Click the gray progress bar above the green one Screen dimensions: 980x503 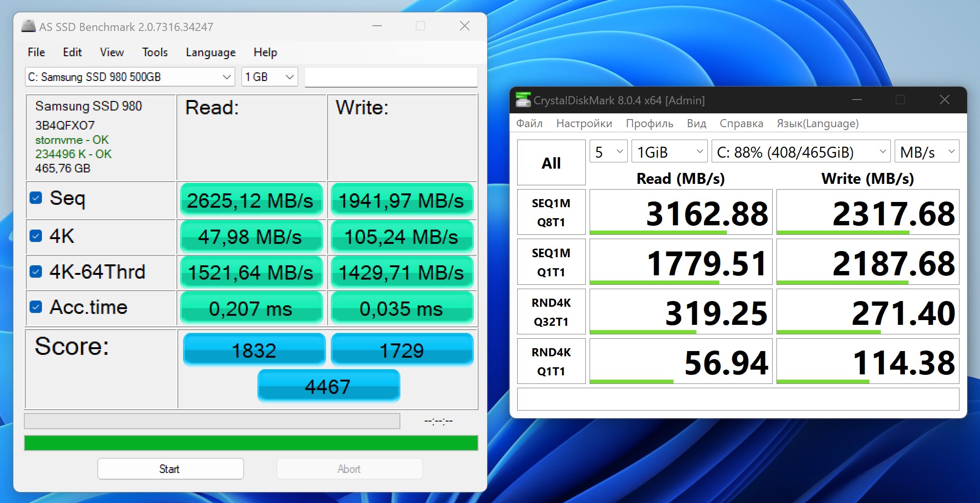click(212, 421)
